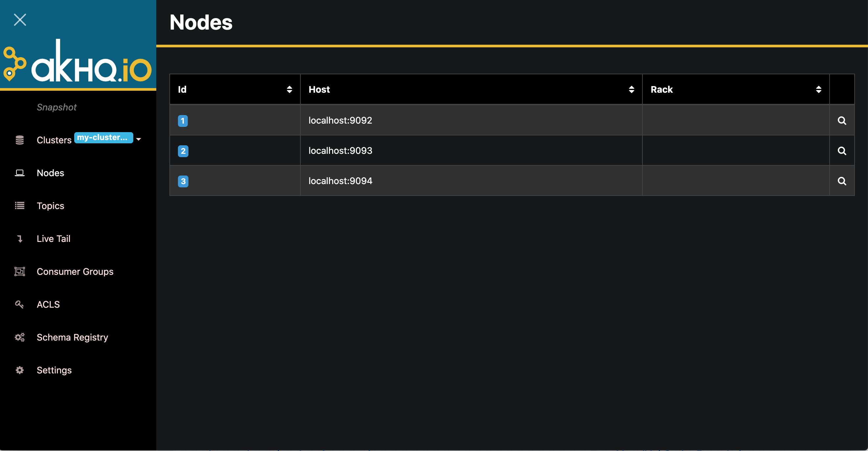Click the ACLS navigation icon
The image size is (868, 451).
click(x=19, y=304)
